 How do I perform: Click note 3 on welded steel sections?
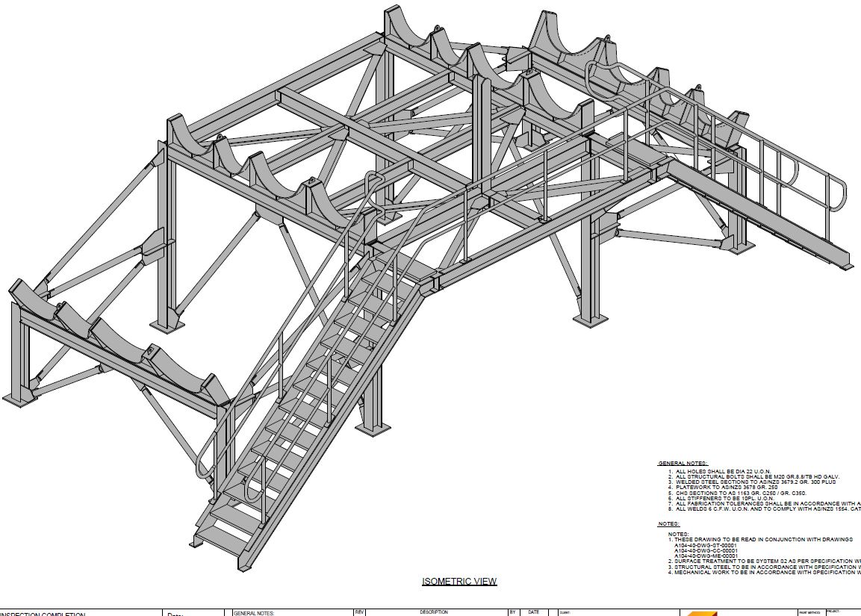tap(757, 482)
